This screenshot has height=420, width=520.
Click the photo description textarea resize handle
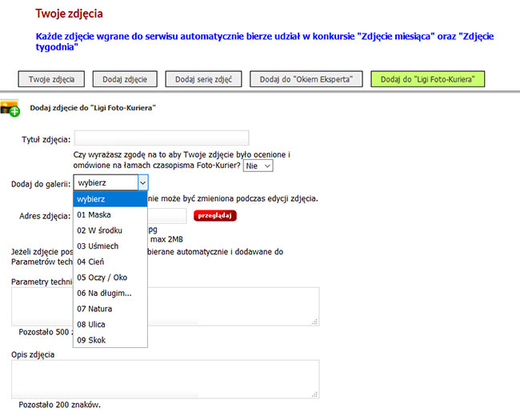(x=314, y=394)
